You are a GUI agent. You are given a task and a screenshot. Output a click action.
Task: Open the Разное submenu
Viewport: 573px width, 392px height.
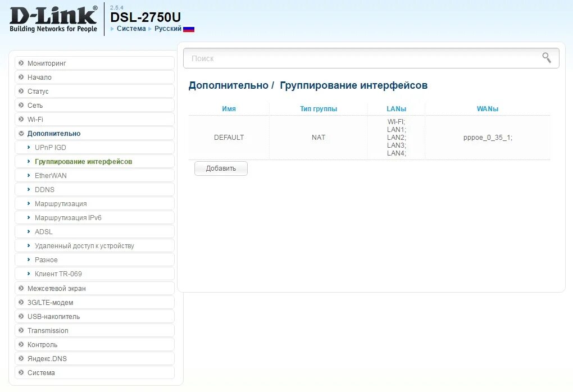pos(94,260)
